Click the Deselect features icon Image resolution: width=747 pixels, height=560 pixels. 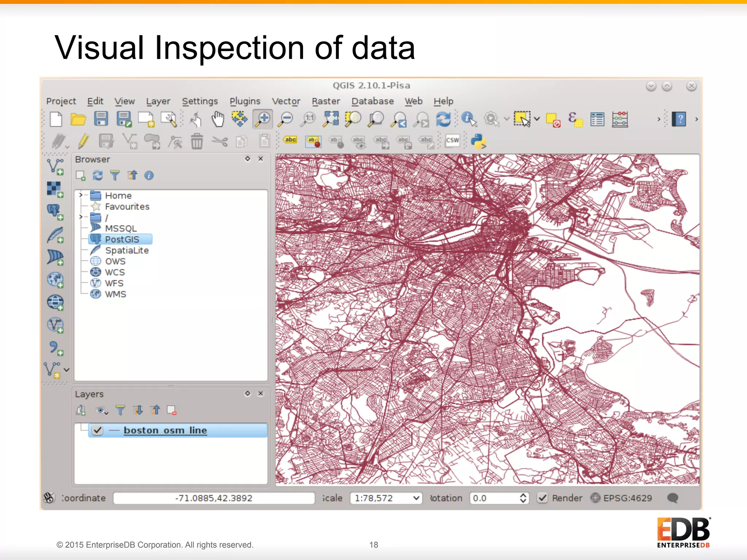(553, 120)
